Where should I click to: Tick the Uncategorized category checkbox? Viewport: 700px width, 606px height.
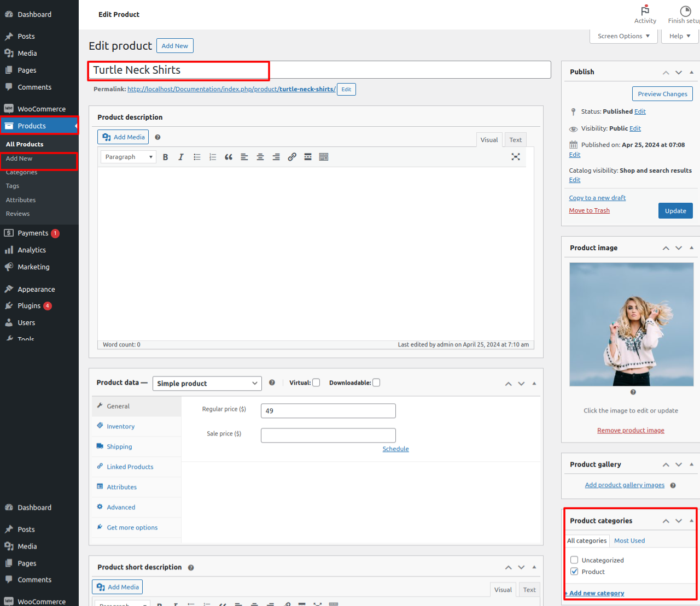(x=574, y=560)
